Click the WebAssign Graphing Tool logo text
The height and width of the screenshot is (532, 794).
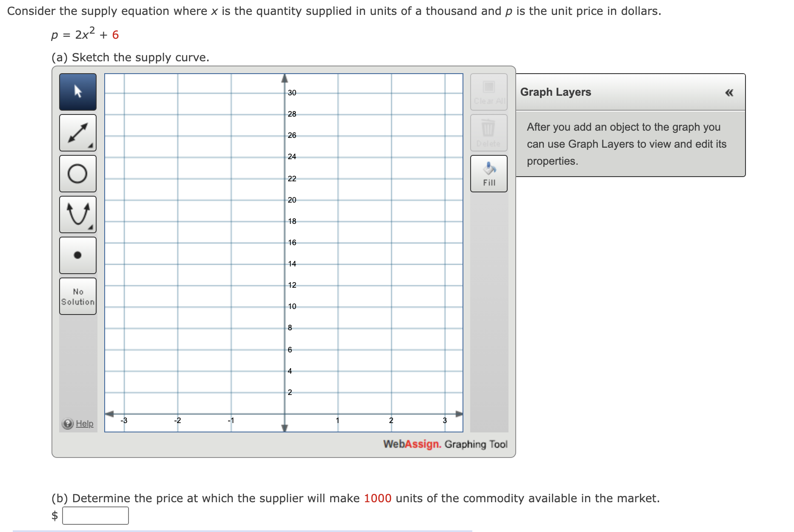[445, 444]
